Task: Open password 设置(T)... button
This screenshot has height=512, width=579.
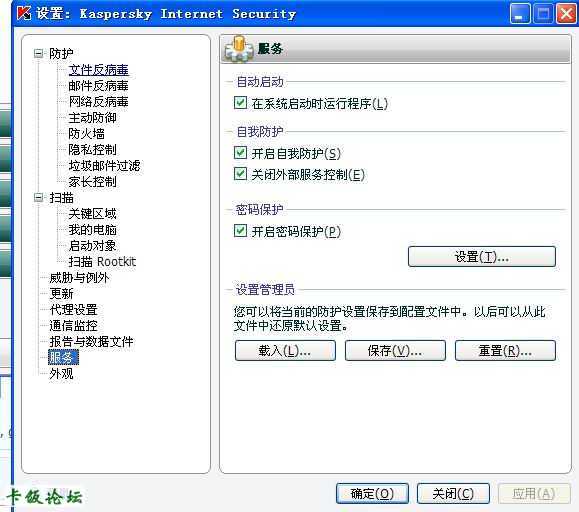Action: [482, 257]
